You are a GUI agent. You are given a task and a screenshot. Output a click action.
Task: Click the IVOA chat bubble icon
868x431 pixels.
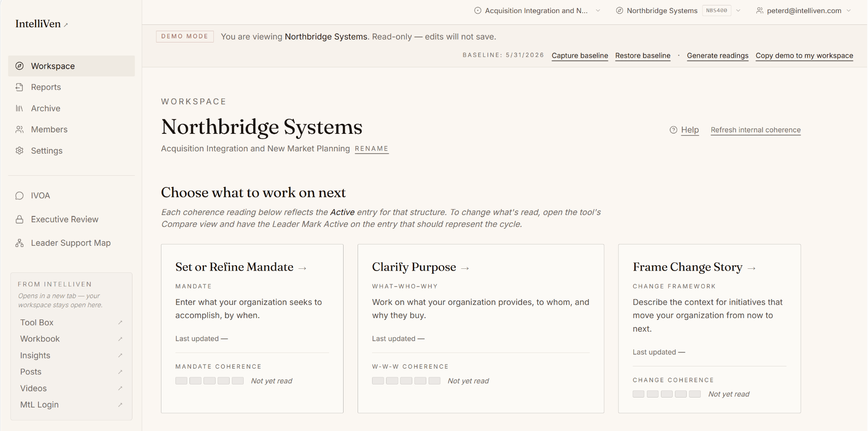point(19,196)
